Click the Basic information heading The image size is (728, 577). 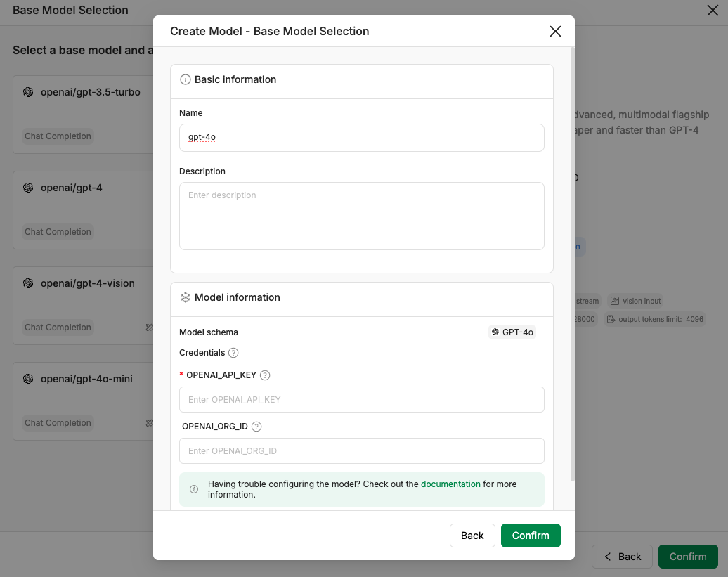[235, 79]
